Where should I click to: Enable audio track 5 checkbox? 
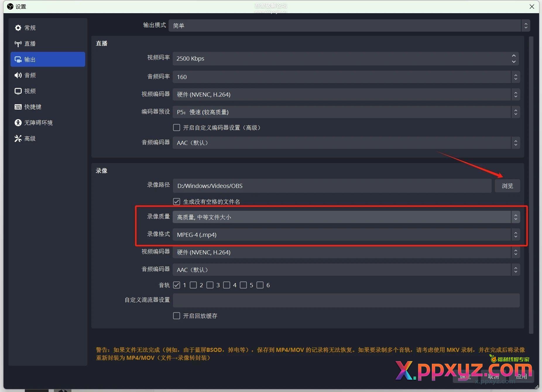243,285
